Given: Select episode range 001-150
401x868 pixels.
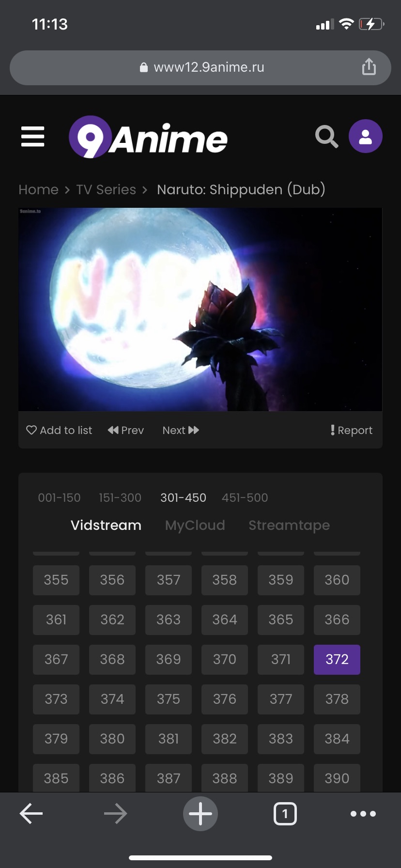Looking at the screenshot, I should point(59,497).
